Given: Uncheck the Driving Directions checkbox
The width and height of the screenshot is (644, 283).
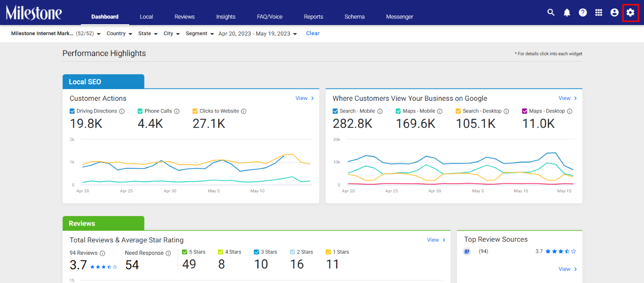Looking at the screenshot, I should pyautogui.click(x=72, y=111).
